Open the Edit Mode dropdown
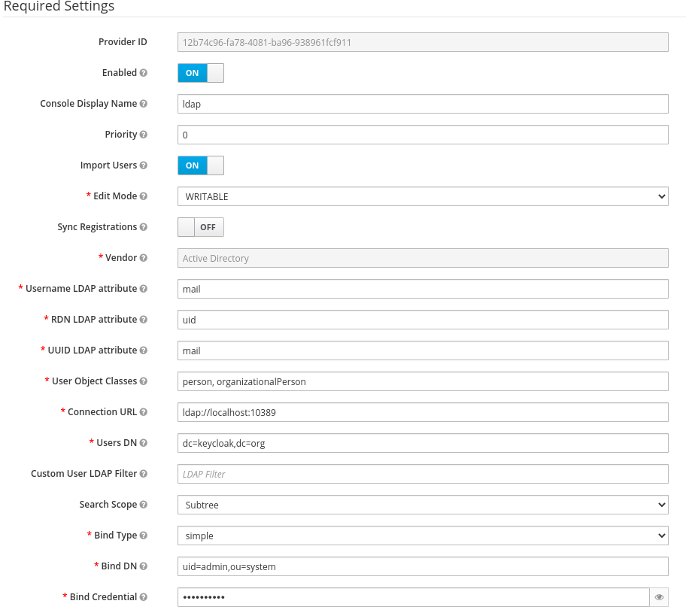Image resolution: width=686 pixels, height=616 pixels. 422,196
